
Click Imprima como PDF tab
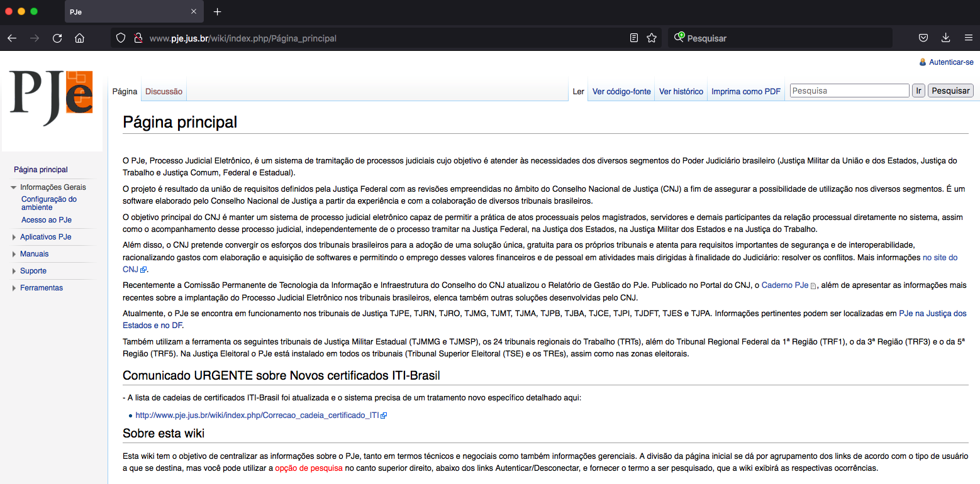pos(746,91)
